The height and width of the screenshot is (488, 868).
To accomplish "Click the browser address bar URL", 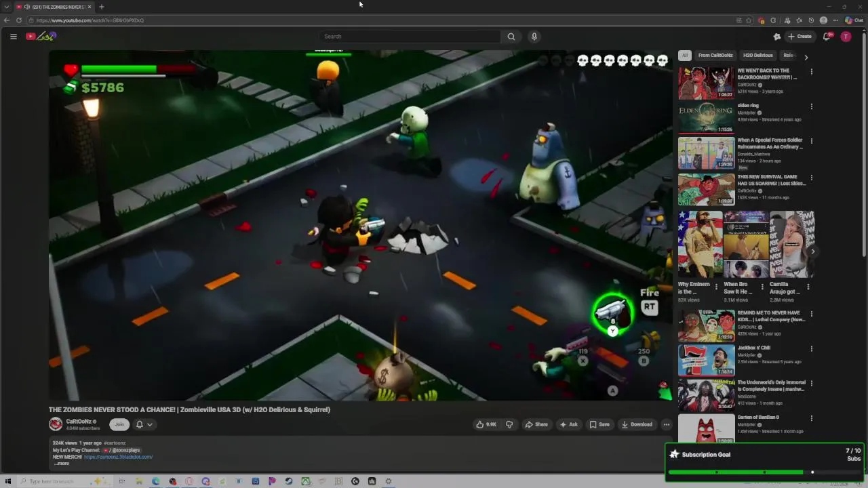I will point(90,20).
